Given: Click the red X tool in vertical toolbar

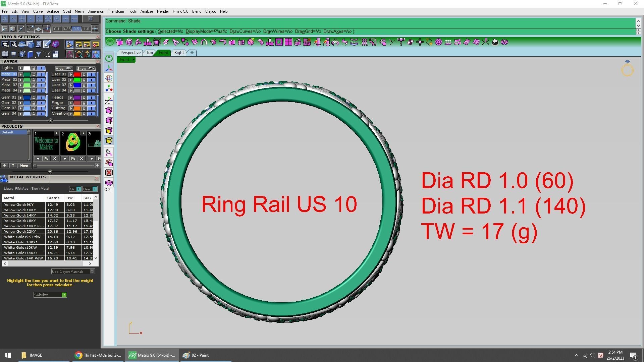Looking at the screenshot, I should click(x=109, y=173).
